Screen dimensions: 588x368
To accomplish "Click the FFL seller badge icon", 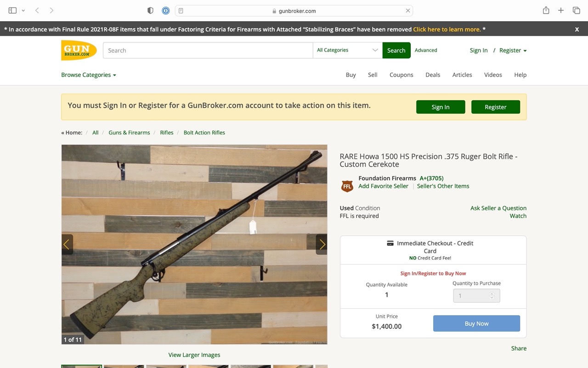I will tap(347, 186).
